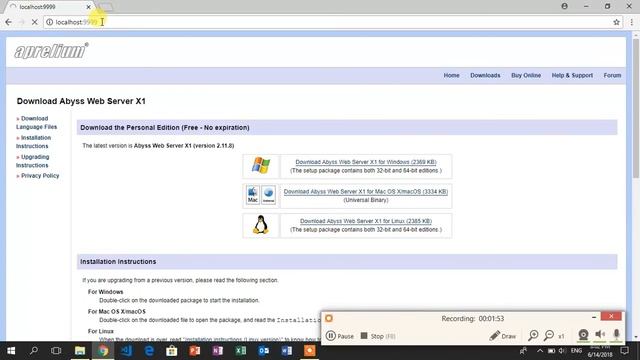The width and height of the screenshot is (640, 360).
Task: Toggle the webcam in recorder
Action: [x=583, y=335]
